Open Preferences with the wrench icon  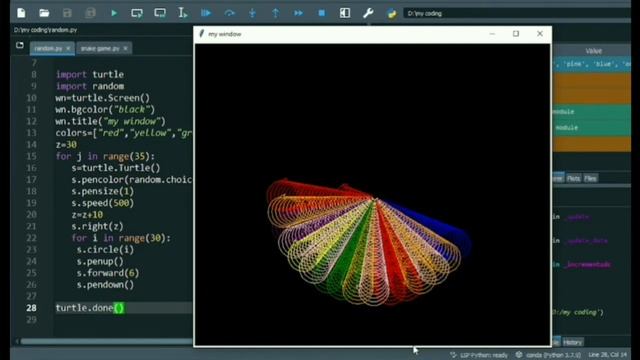point(368,13)
